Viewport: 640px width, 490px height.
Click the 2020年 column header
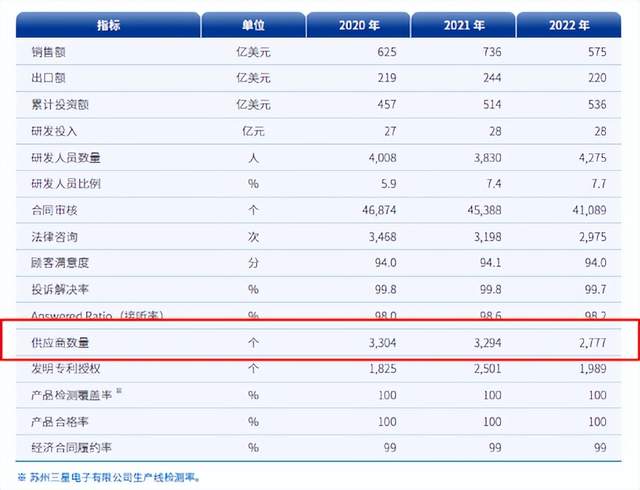click(x=358, y=25)
